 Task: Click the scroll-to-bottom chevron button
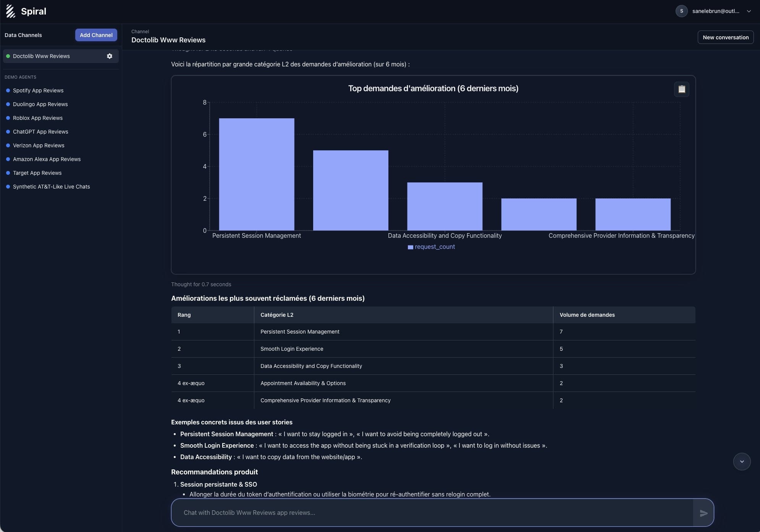[742, 461]
